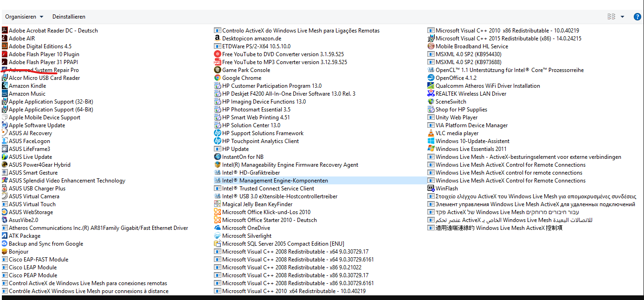Click the Amazon Kindle icon
Image resolution: width=644 pixels, height=300 pixels.
(5, 86)
